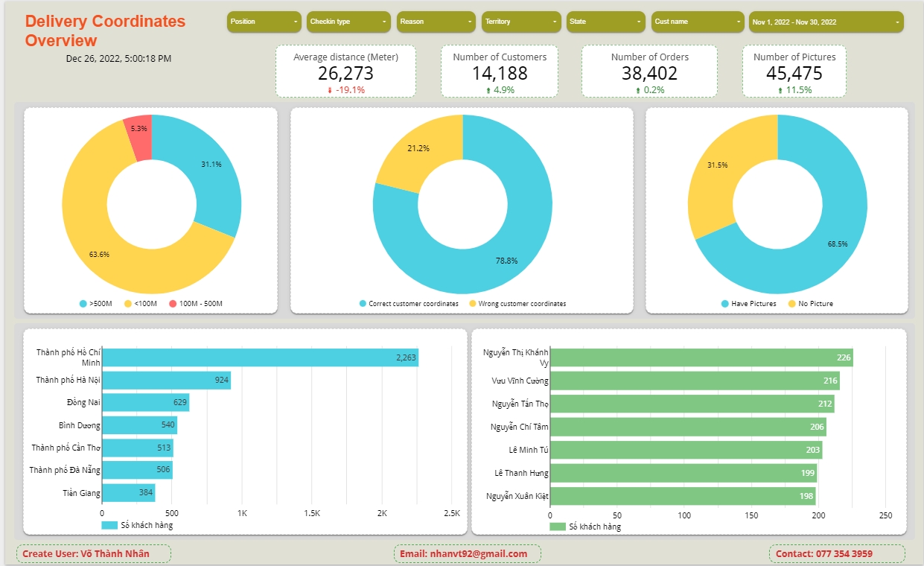Click the Email: nhanvt92@gmail.com box
The height and width of the screenshot is (566, 924).
468,553
